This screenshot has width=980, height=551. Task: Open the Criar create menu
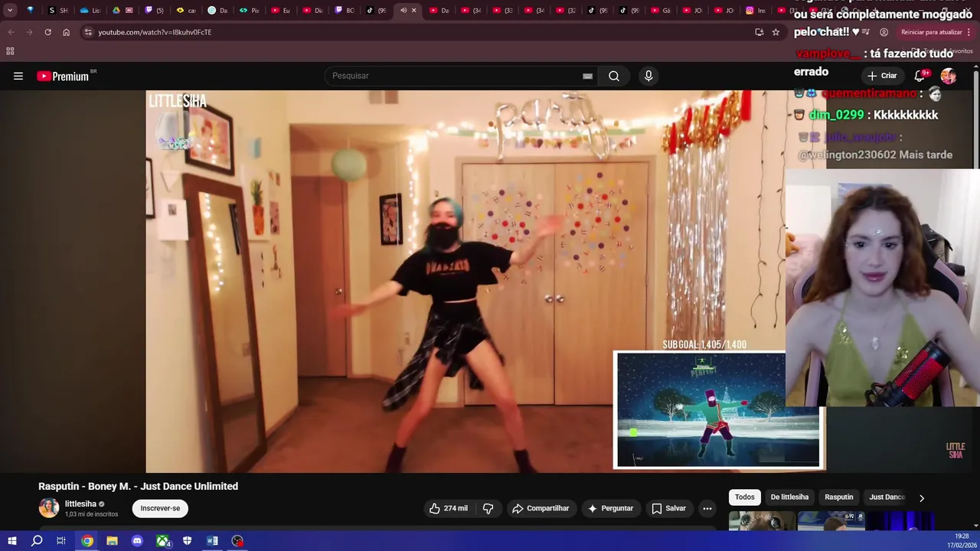click(x=881, y=76)
